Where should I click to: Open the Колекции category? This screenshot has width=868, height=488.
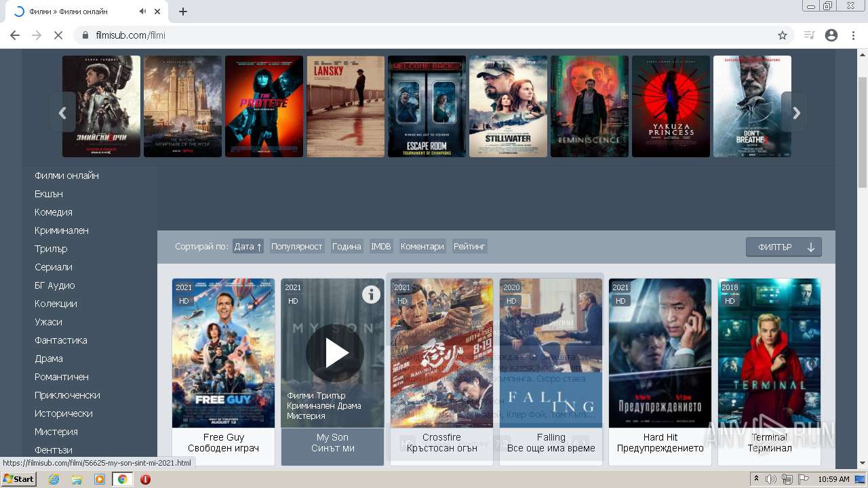56,304
